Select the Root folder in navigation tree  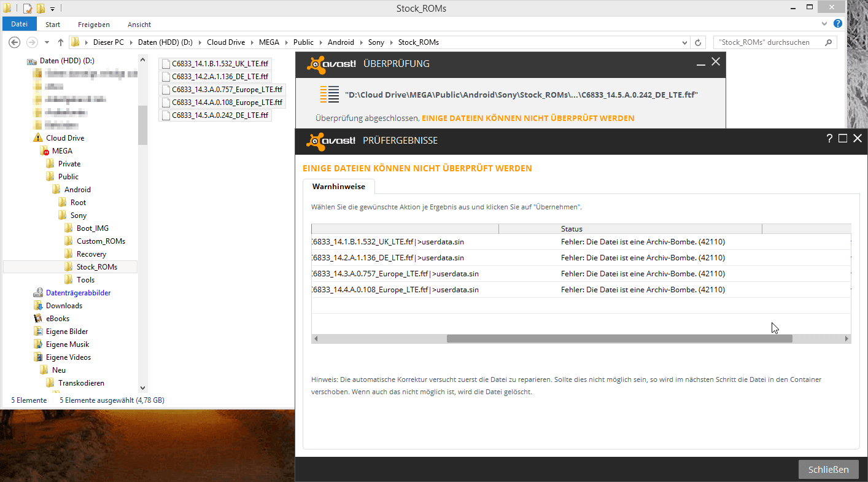[78, 203]
